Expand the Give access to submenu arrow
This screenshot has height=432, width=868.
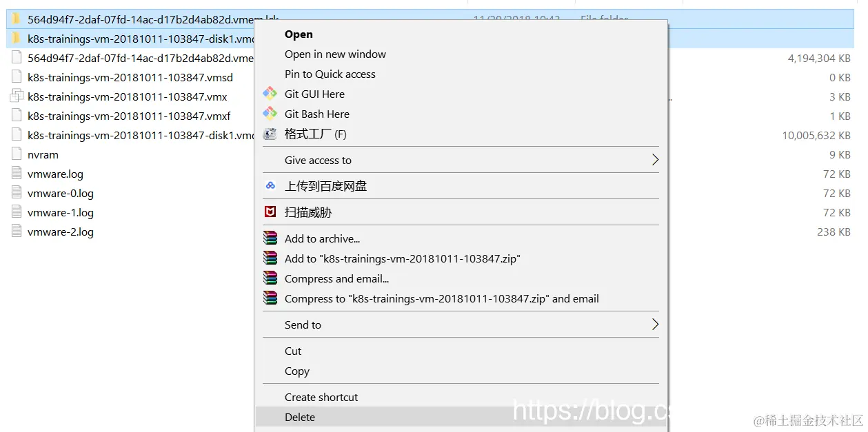point(655,160)
